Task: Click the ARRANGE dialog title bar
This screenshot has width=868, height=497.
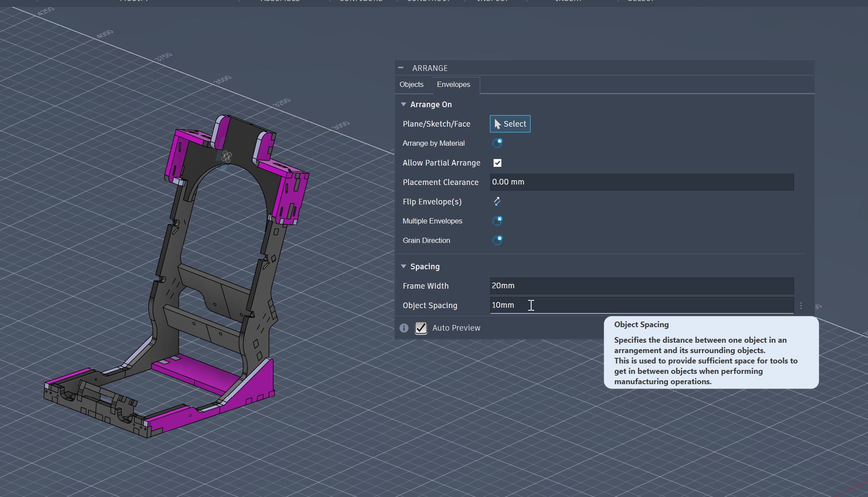Action: point(605,68)
